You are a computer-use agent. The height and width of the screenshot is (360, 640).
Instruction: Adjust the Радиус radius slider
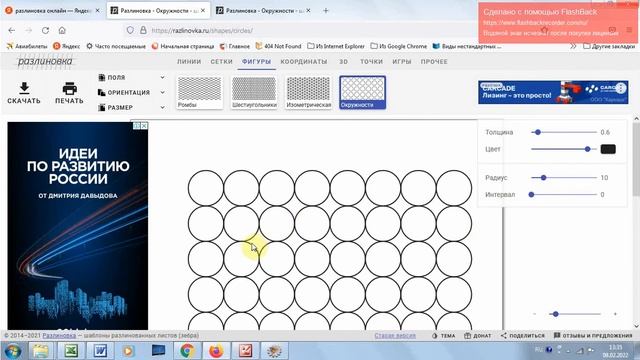click(564, 178)
